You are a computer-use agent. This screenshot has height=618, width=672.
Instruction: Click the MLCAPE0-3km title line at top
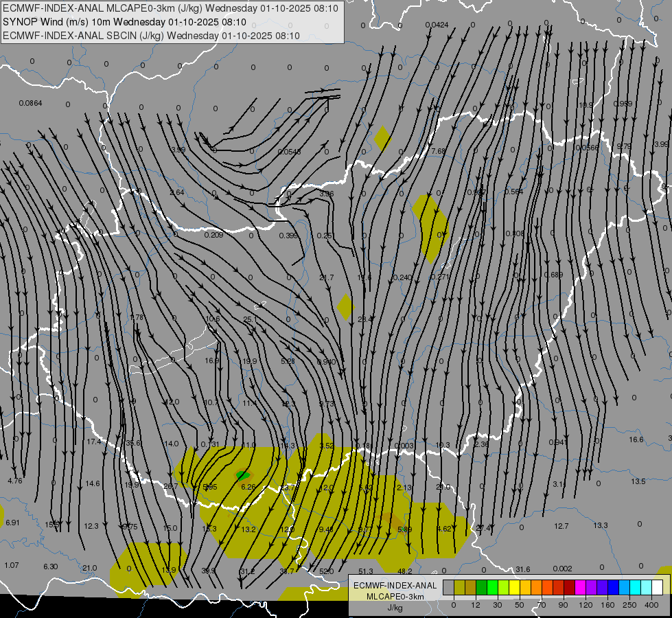170,8
